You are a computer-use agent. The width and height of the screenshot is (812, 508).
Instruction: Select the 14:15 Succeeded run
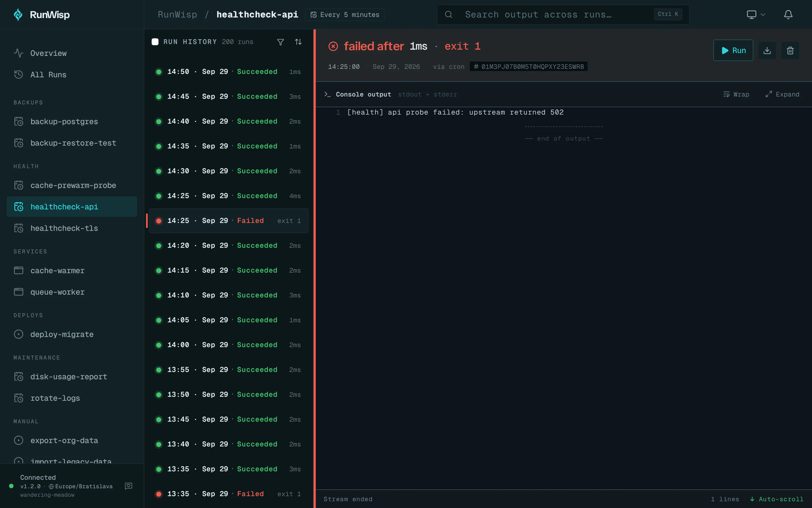pyautogui.click(x=228, y=270)
